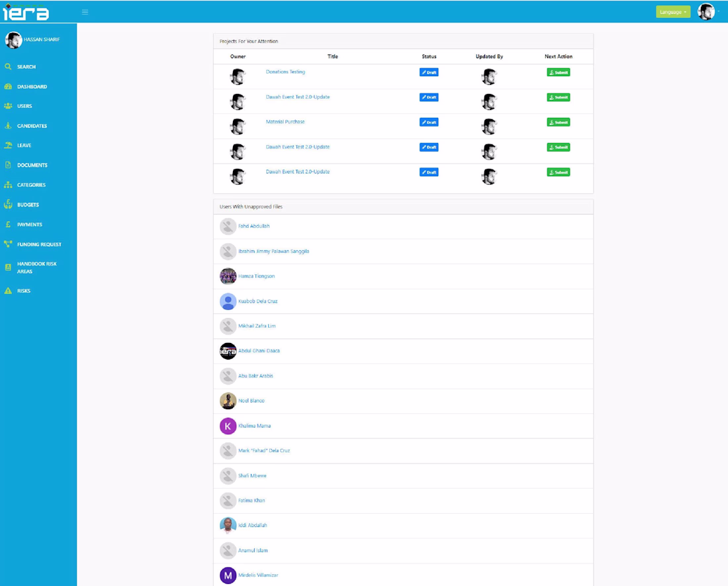Click owner avatar in Donations Testing row
Image resolution: width=728 pixels, height=586 pixels.
[x=238, y=77]
